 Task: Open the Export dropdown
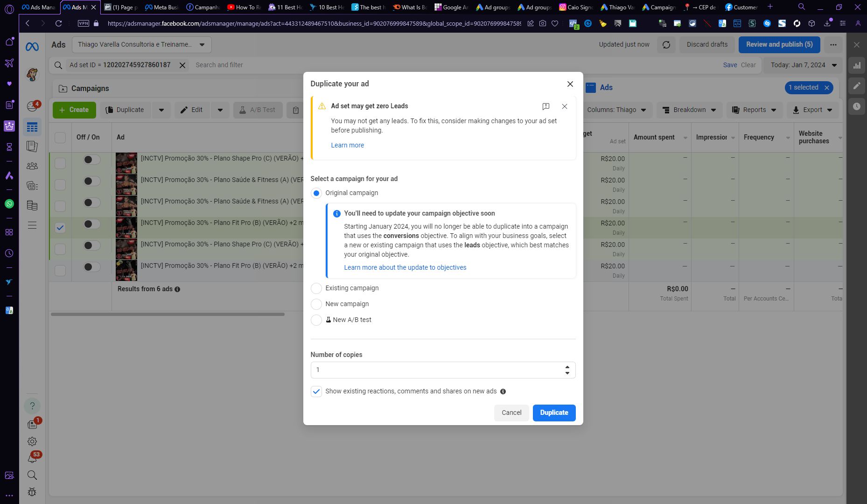[x=812, y=110]
